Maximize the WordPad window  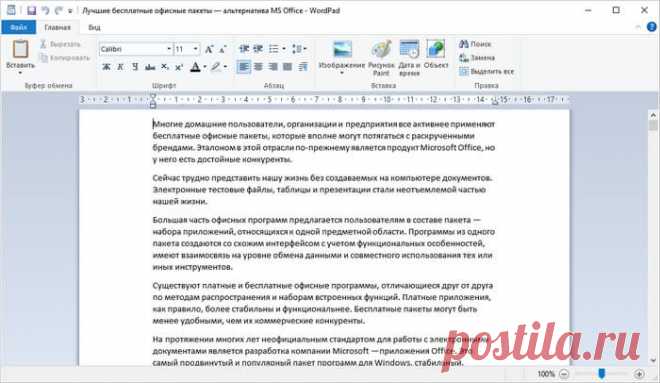coord(616,10)
